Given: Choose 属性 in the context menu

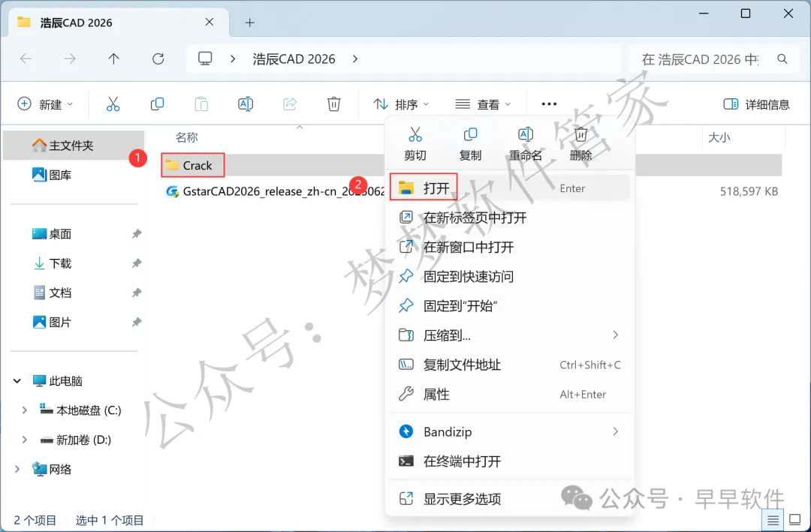Looking at the screenshot, I should (x=509, y=394).
